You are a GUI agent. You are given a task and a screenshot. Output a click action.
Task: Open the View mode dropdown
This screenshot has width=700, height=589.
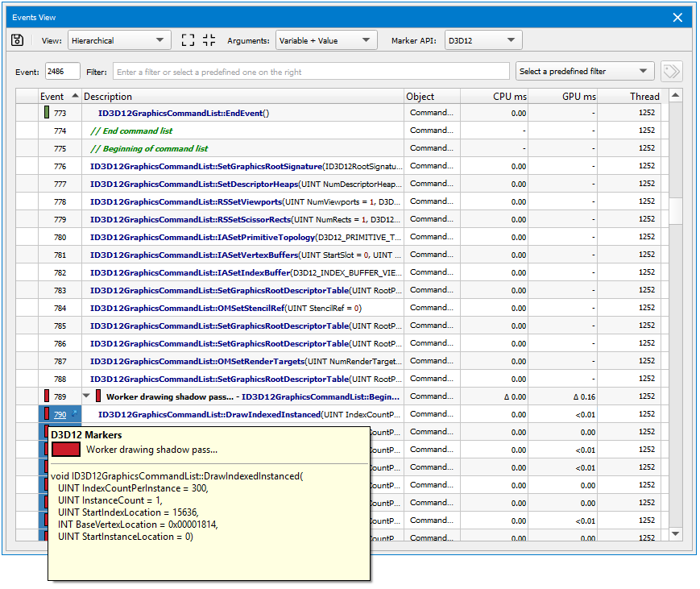point(118,40)
